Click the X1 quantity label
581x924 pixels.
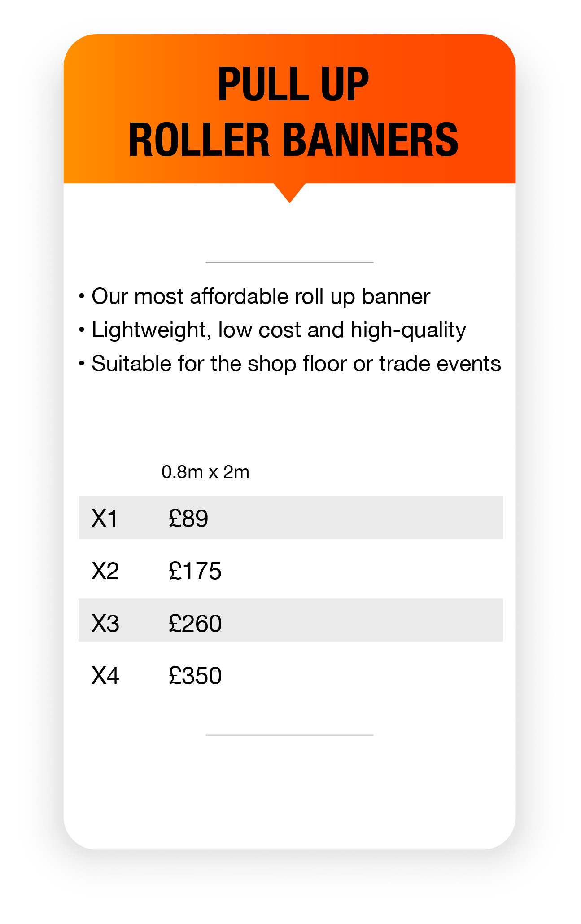pyautogui.click(x=105, y=519)
